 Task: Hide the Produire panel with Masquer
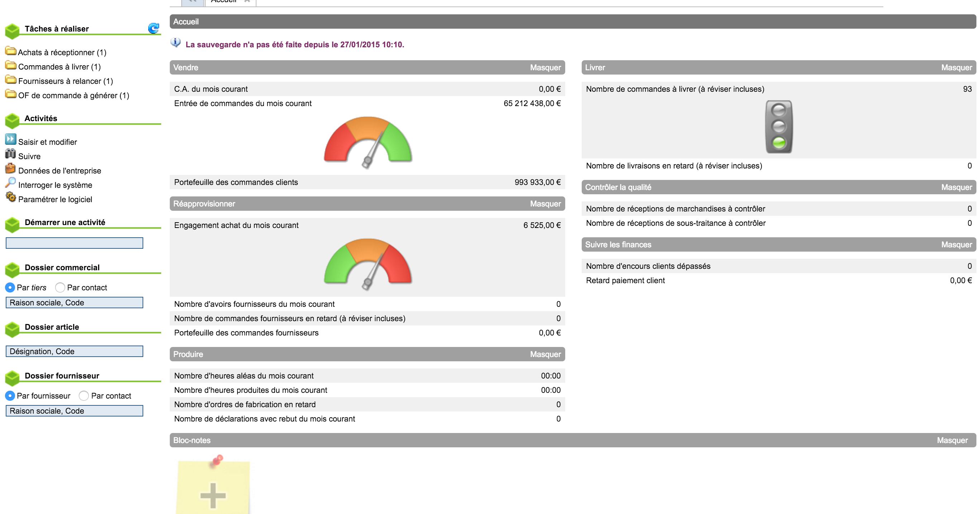[x=546, y=354]
